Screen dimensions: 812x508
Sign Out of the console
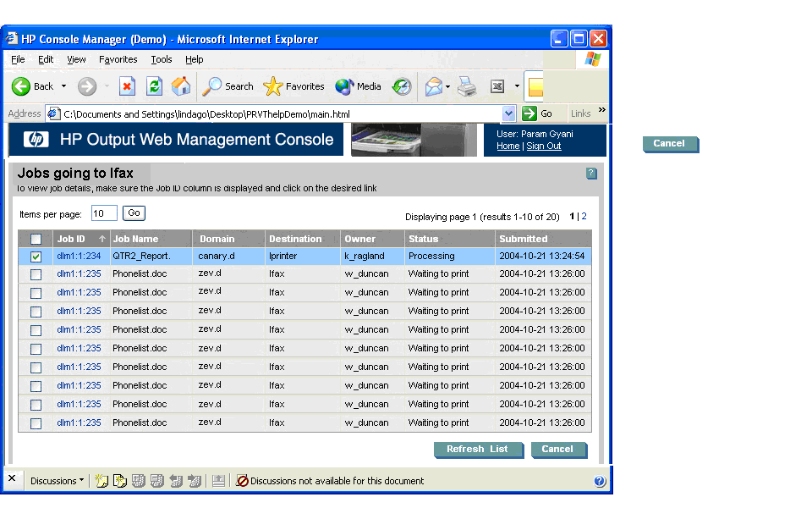coord(543,146)
